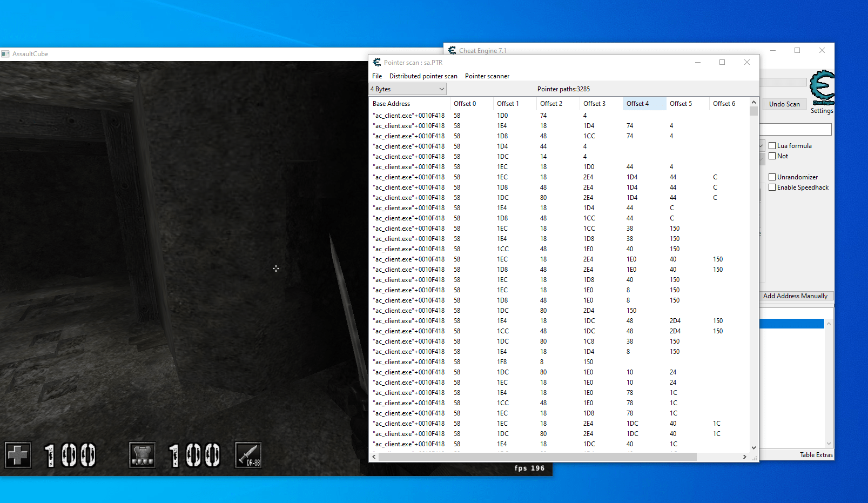Click the pointer list scroll-up arrow
This screenshot has width=868, height=503.
[753, 102]
